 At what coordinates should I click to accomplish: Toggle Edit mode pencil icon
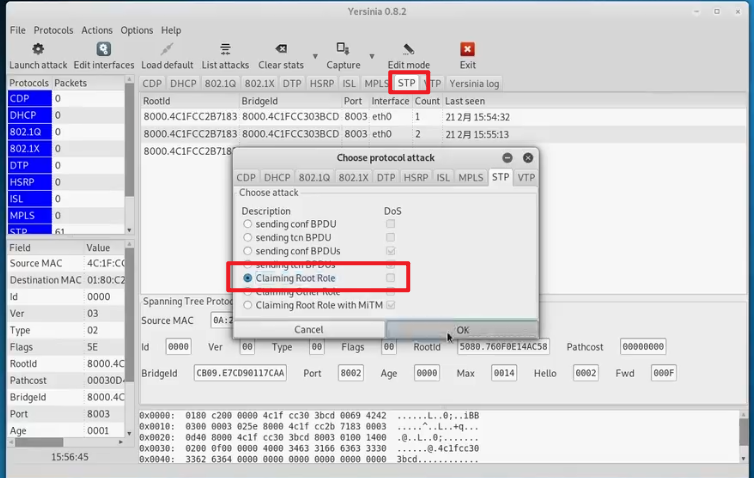(408, 49)
